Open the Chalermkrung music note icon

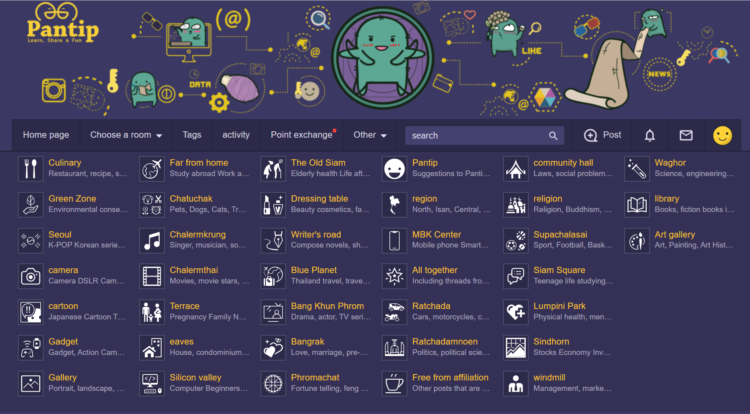[x=152, y=240]
